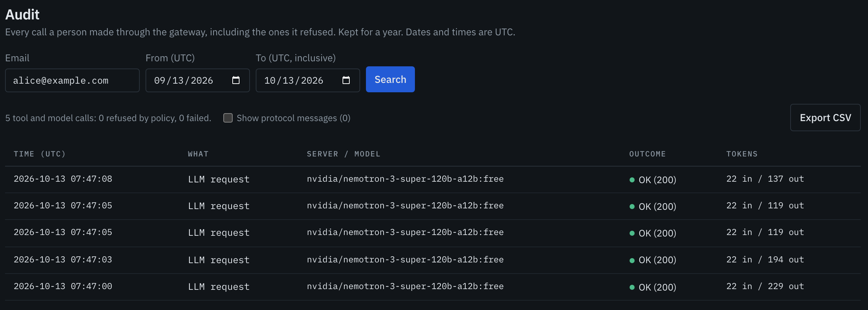Screen dimensions: 868x310
Task: Click the SERVER / MODEL column header
Action: click(344, 154)
